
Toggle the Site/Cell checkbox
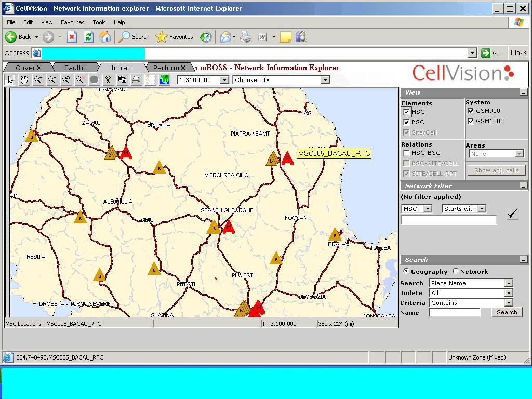coord(406,132)
